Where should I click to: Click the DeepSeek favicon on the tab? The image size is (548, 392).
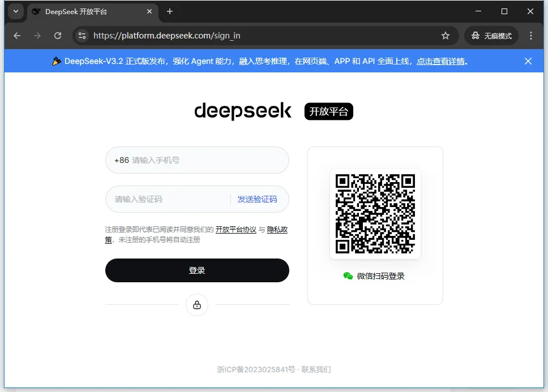(36, 11)
